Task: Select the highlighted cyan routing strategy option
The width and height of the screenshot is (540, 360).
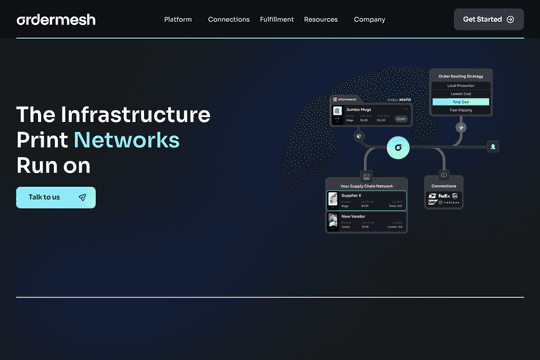Action: click(x=461, y=102)
